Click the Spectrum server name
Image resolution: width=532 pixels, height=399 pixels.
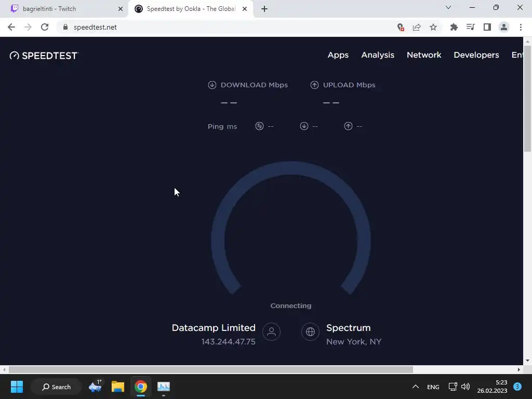pyautogui.click(x=349, y=328)
